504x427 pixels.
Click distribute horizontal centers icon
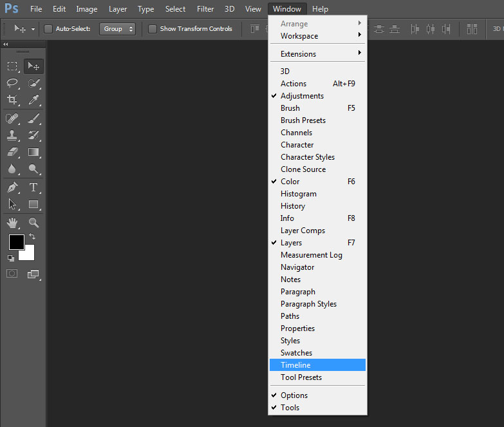[x=431, y=29]
